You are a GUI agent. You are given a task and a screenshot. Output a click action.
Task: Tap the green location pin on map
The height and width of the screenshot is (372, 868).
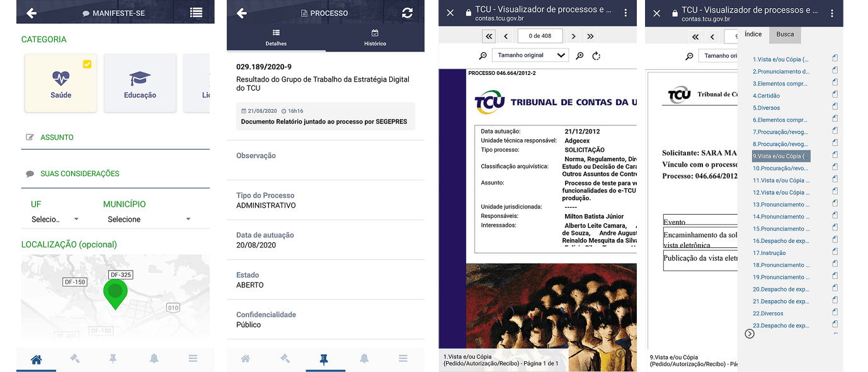tap(115, 293)
